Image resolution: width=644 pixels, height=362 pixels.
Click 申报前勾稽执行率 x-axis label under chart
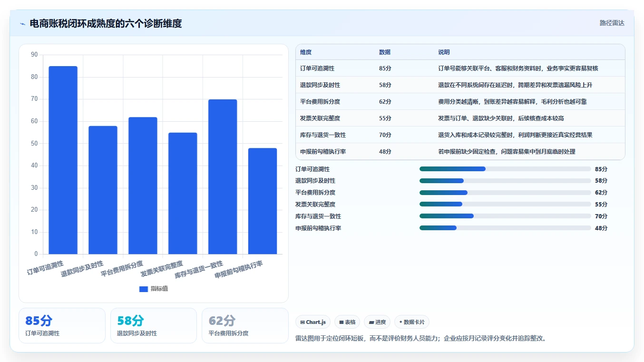pyautogui.click(x=239, y=270)
